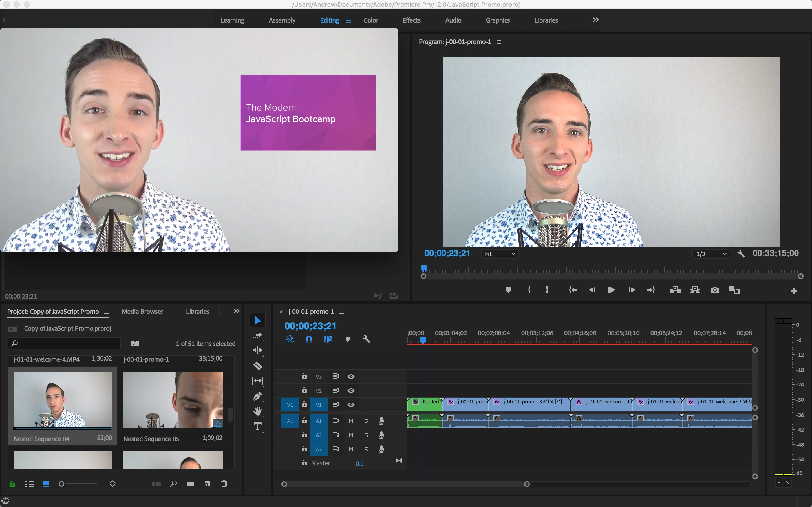Open the 1/2 playback resolution dropdown
Viewport: 812px width, 507px height.
(x=711, y=254)
